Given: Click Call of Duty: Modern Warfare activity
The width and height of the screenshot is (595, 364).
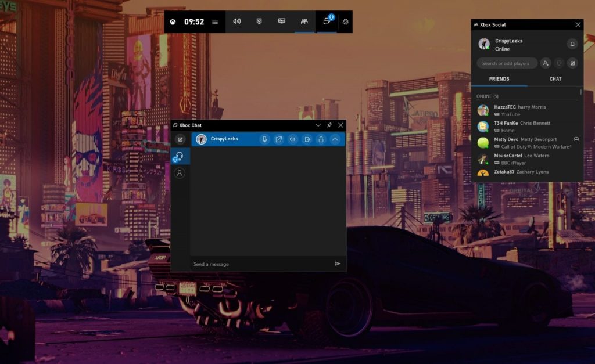Looking at the screenshot, I should (536, 147).
